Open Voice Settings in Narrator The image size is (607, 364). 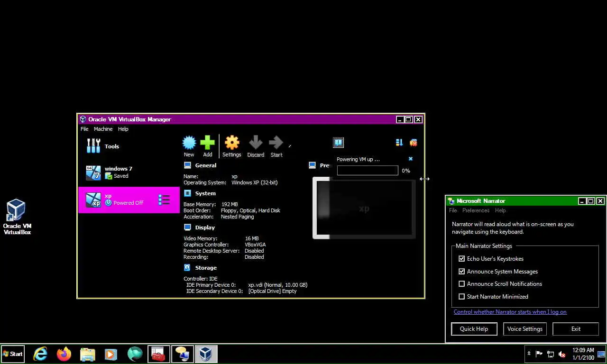[x=525, y=329]
